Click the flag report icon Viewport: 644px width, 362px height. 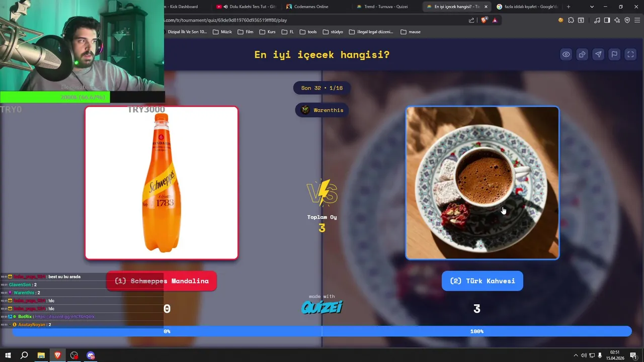pos(614,54)
